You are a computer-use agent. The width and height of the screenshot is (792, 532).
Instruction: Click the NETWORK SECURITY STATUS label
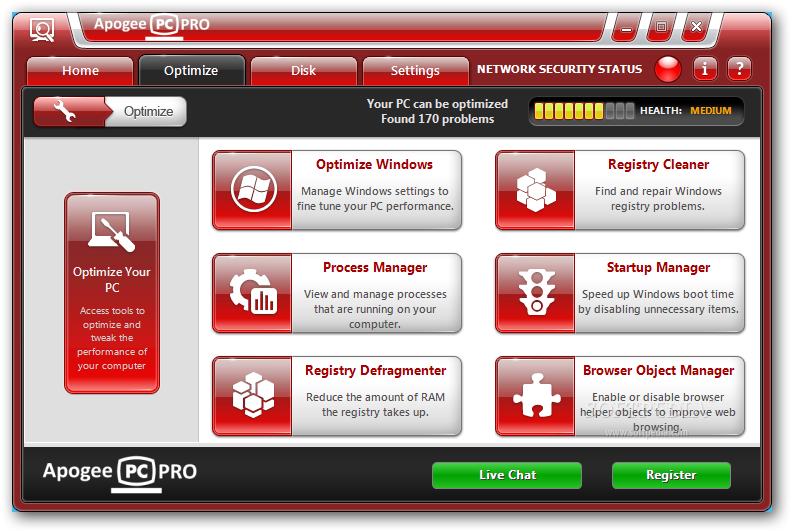[x=559, y=69]
